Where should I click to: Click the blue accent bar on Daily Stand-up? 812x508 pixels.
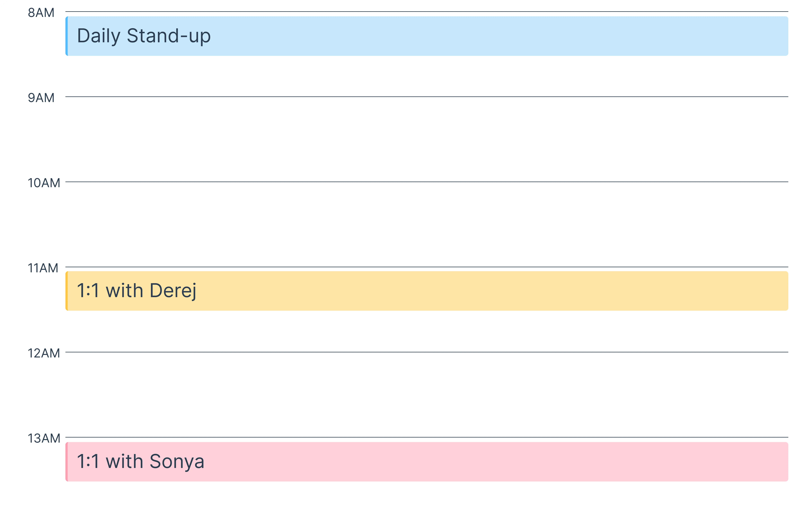pyautogui.click(x=67, y=36)
